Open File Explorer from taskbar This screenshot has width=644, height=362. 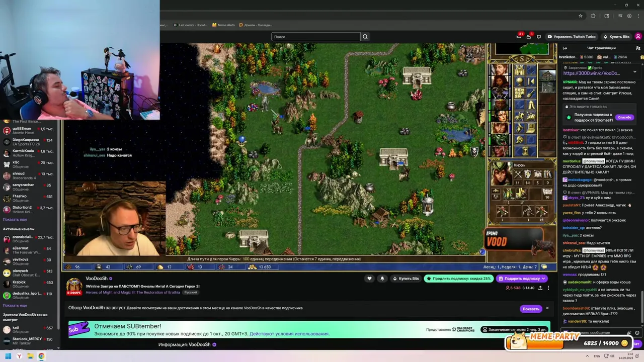(30, 356)
